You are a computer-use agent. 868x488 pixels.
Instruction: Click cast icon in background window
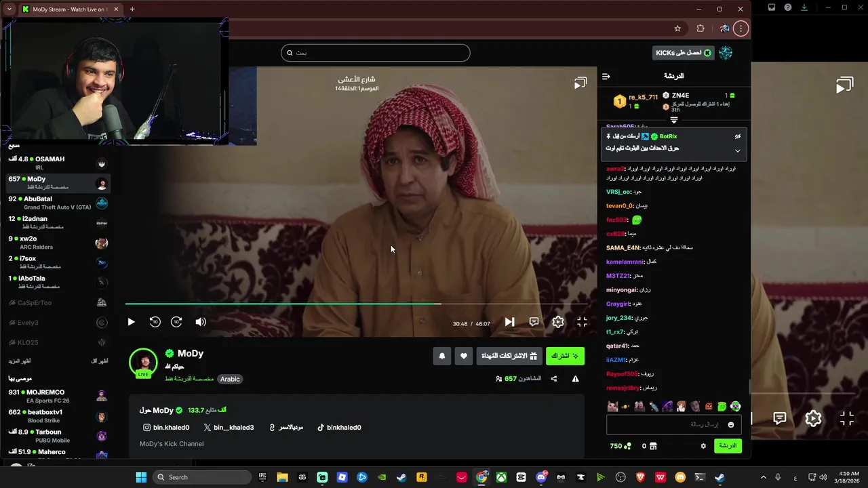[844, 85]
